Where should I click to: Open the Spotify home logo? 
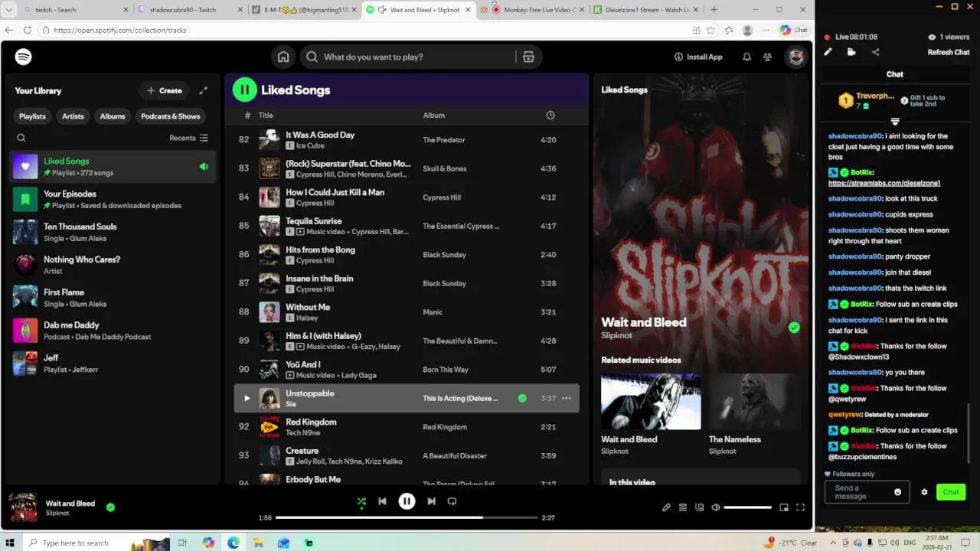point(24,57)
